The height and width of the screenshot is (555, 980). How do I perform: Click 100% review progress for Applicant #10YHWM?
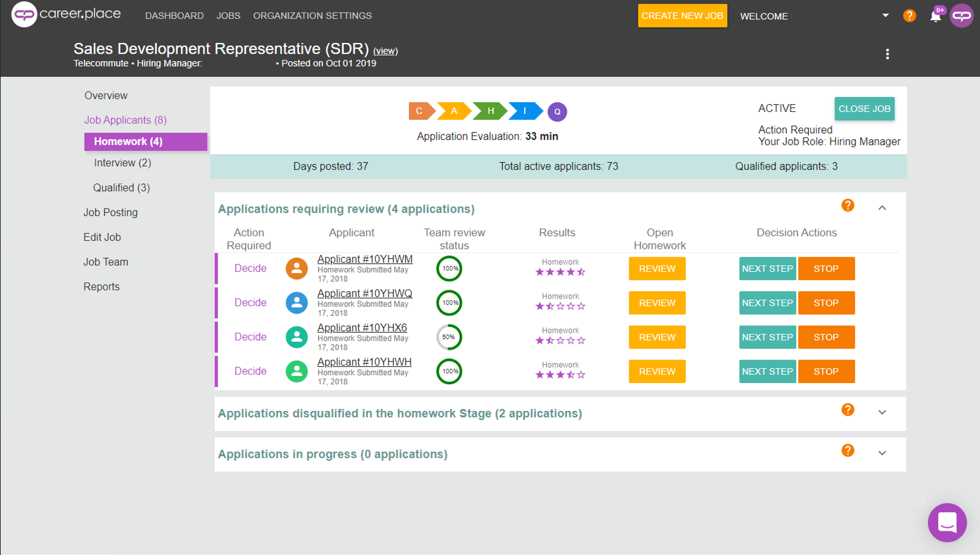point(449,269)
